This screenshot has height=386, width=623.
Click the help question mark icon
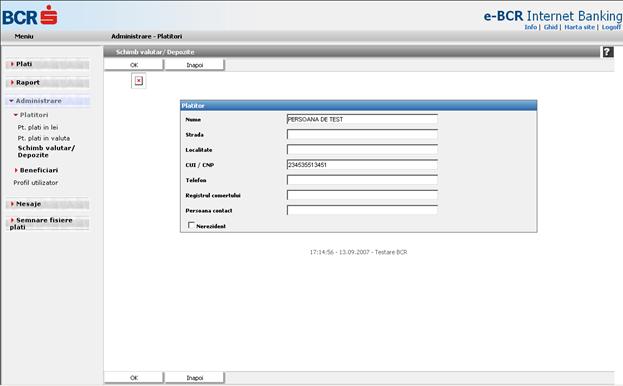[608, 52]
